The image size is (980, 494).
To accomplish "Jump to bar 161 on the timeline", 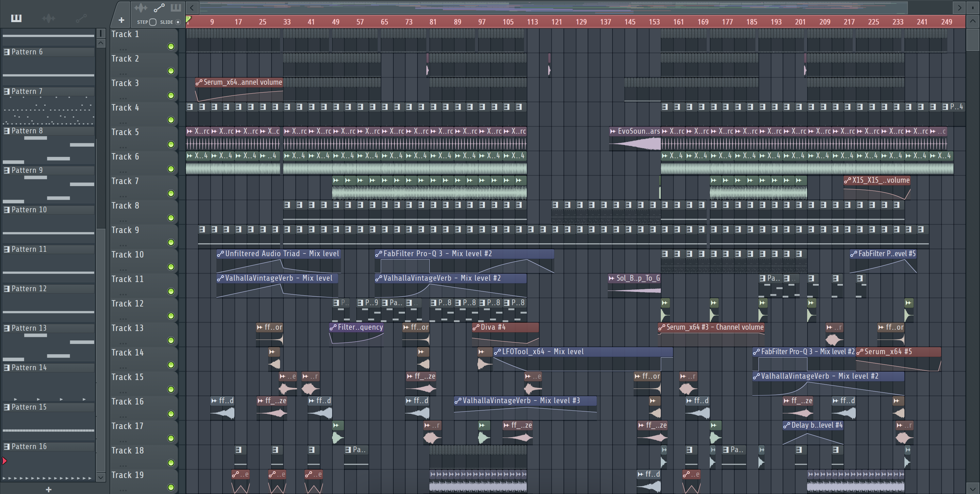I will (x=678, y=22).
